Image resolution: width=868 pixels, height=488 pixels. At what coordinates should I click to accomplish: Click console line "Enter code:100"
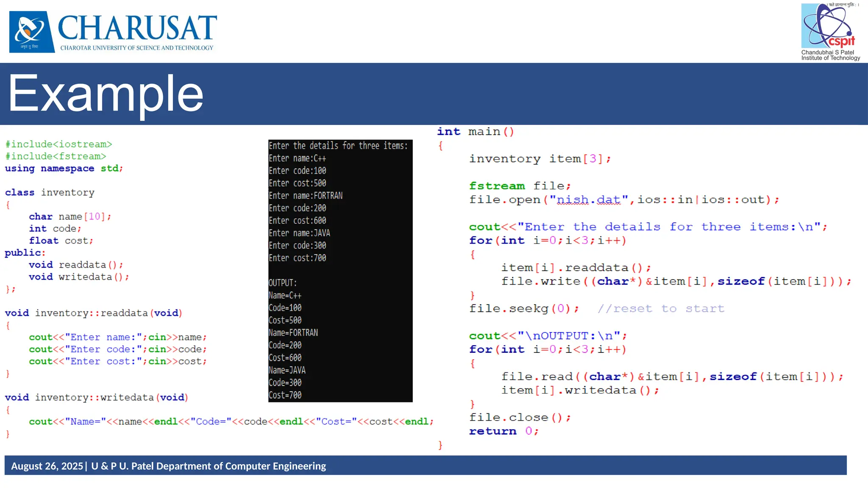click(x=298, y=171)
